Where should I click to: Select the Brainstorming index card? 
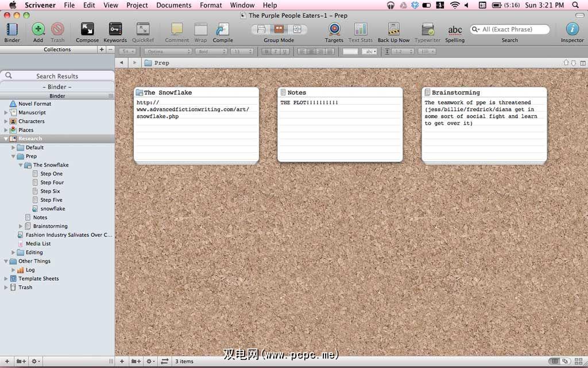click(484, 125)
